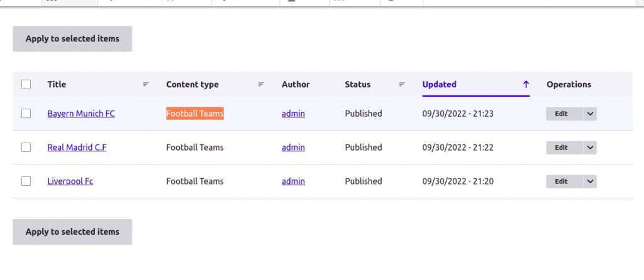Select the Real Madrid C.F row checkbox

point(26,147)
